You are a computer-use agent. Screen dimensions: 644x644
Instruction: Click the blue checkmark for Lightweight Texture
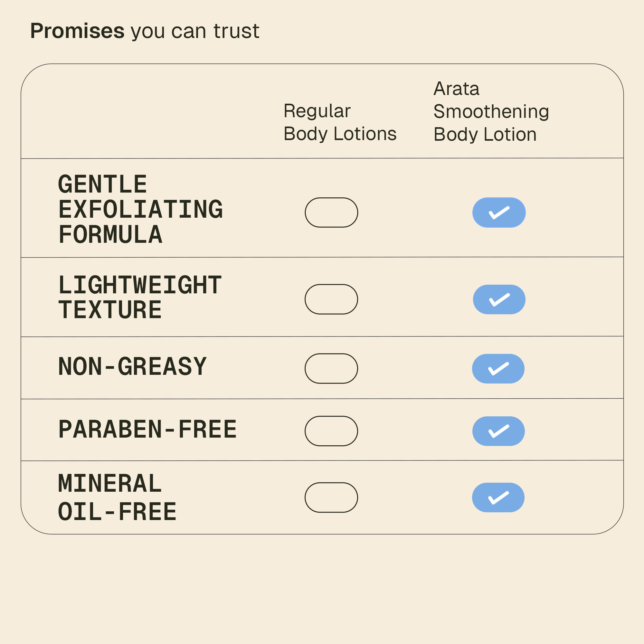499,299
